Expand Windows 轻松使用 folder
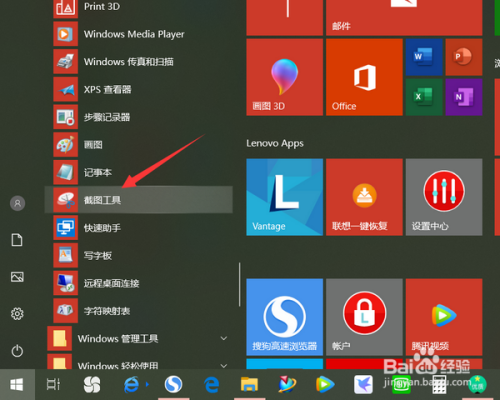 138,361
